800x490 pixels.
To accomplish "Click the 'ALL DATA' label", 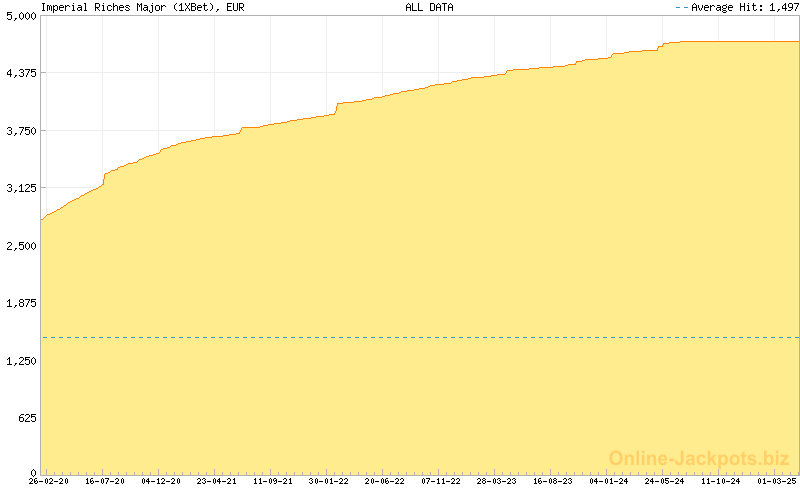I will (x=429, y=7).
